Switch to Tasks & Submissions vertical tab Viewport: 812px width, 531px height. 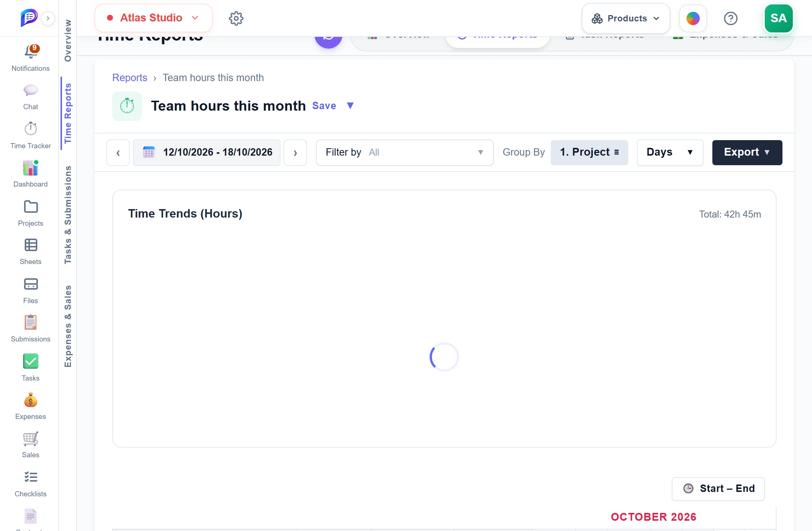(x=68, y=215)
